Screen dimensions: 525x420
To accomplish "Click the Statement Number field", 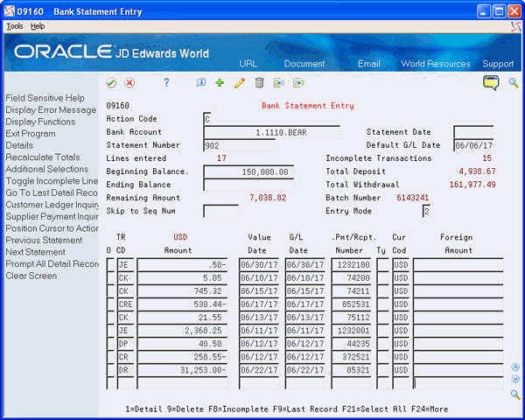I will [x=239, y=146].
